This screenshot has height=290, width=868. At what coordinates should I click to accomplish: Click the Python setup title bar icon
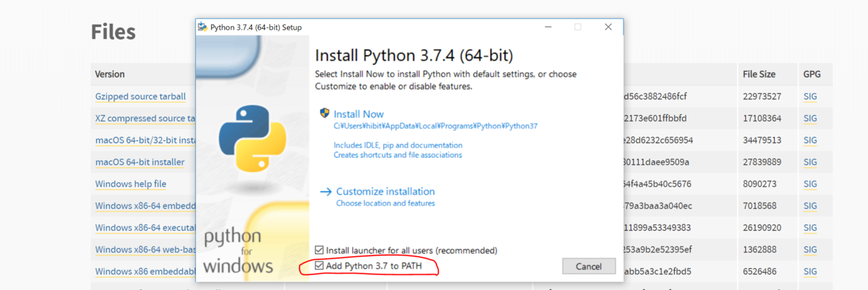point(202,27)
